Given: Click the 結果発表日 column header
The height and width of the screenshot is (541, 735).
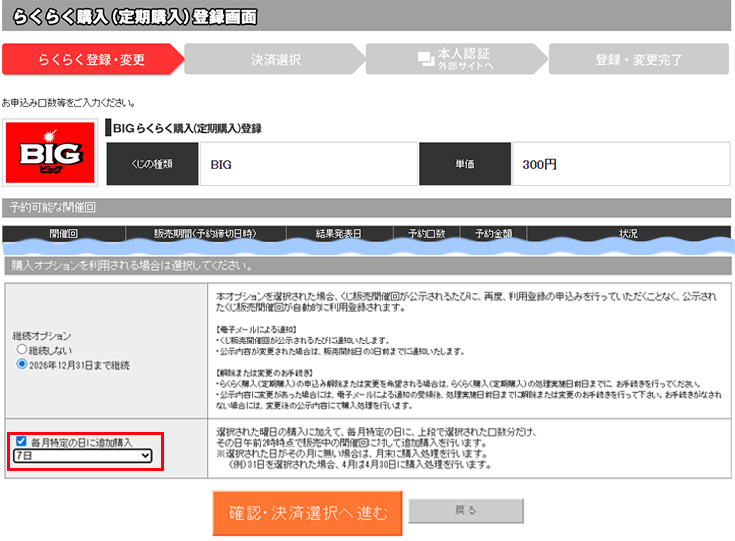Looking at the screenshot, I should [x=338, y=233].
